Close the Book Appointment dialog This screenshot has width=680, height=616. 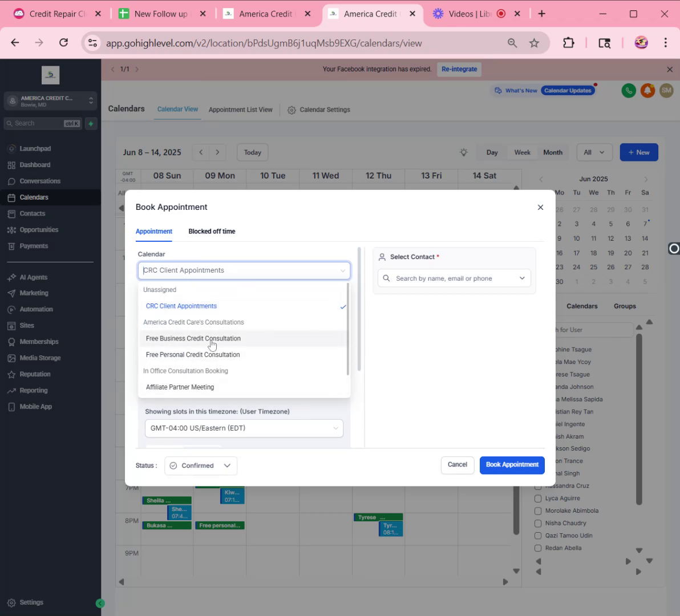click(x=540, y=207)
